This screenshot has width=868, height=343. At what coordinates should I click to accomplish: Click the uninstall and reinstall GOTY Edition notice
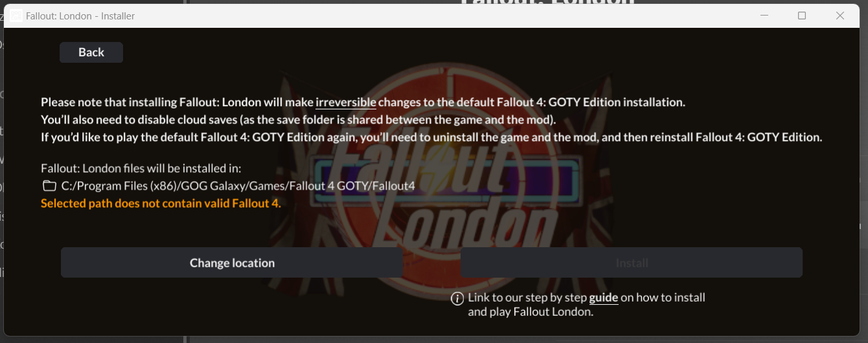coord(431,137)
